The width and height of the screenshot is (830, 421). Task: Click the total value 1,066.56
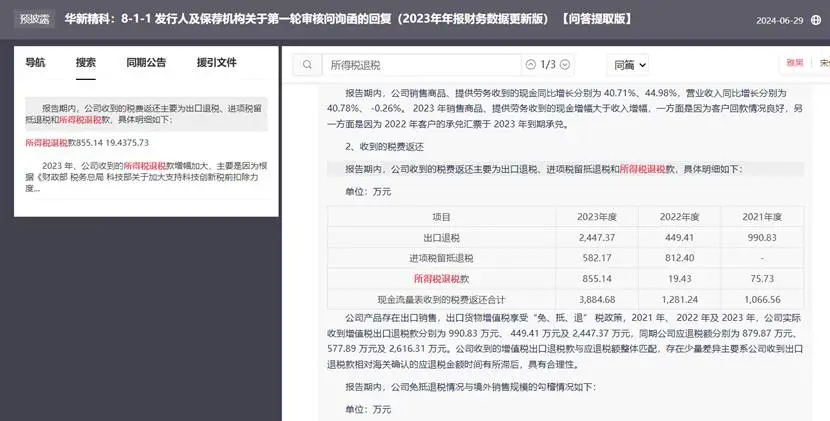click(762, 300)
